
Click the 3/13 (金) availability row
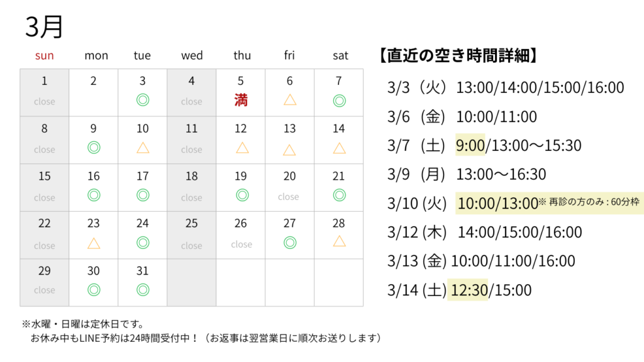tap(481, 261)
